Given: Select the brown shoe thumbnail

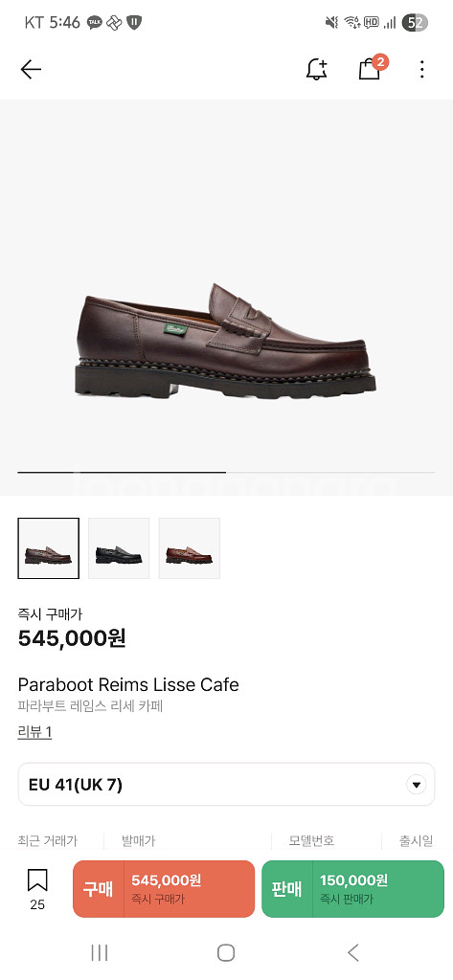Looking at the screenshot, I should pyautogui.click(x=48, y=548).
